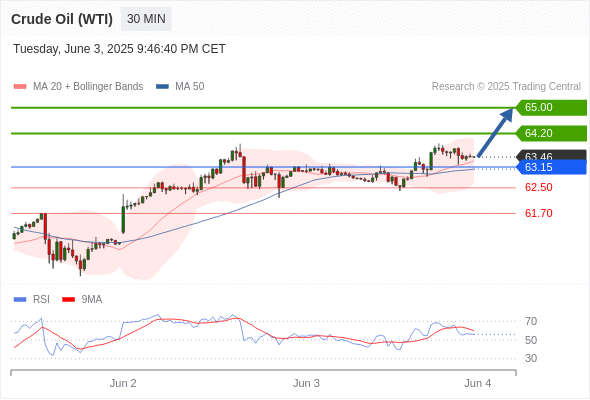
Task: Click the blue upward forecast arrow
Action: pos(495,132)
